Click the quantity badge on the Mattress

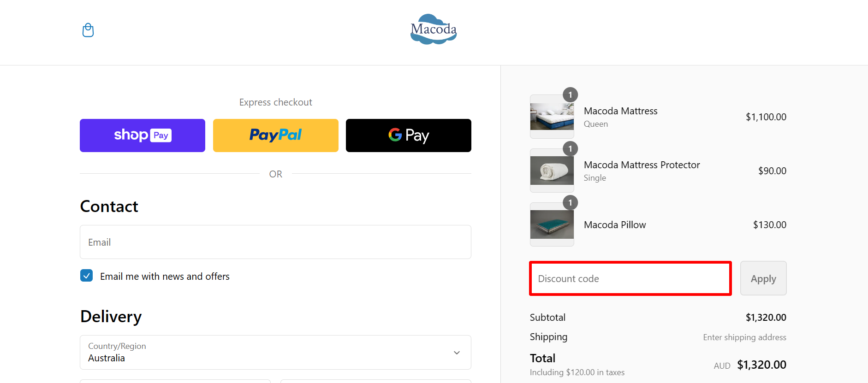coord(570,95)
